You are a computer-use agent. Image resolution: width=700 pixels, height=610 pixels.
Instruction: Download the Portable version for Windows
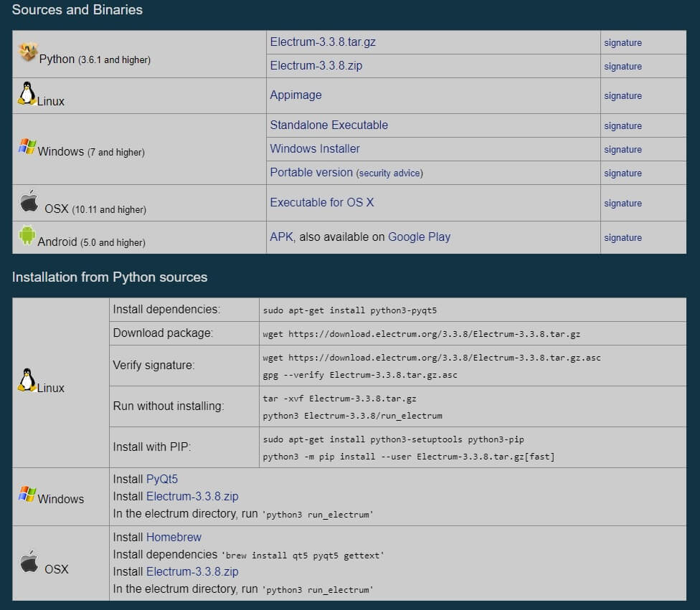[311, 172]
